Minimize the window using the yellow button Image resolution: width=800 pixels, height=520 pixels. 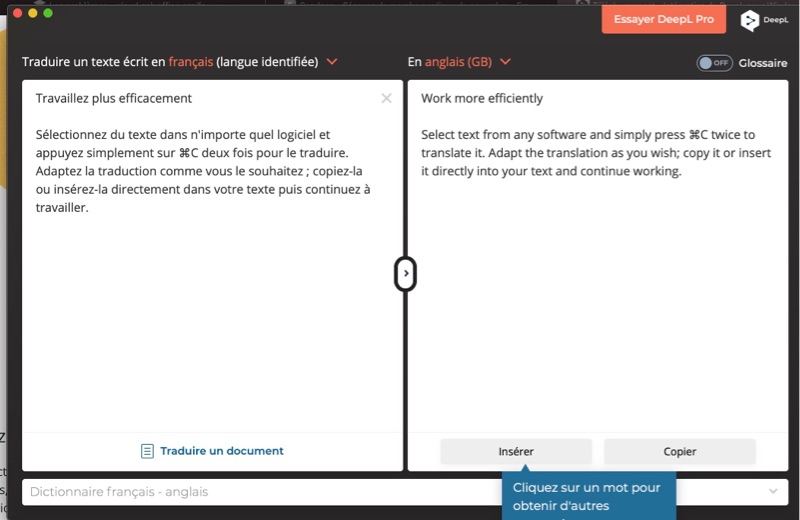point(32,13)
